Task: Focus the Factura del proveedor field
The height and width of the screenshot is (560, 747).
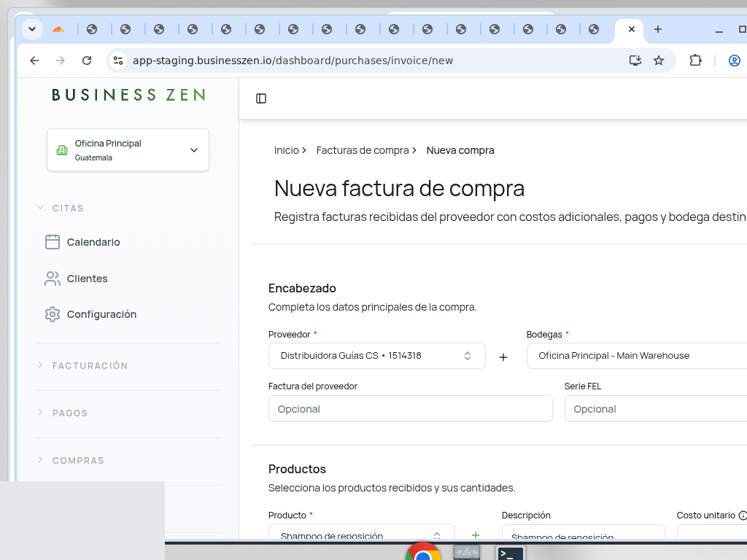Action: pos(410,408)
